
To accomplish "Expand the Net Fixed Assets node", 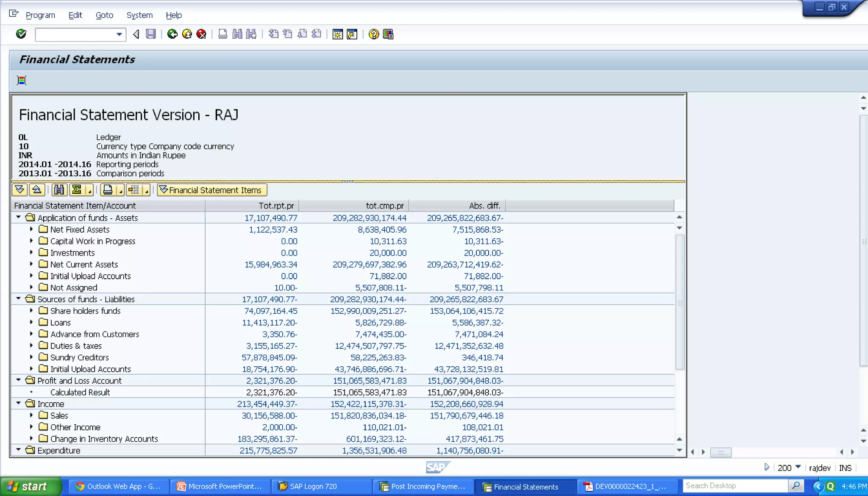I will tap(31, 229).
